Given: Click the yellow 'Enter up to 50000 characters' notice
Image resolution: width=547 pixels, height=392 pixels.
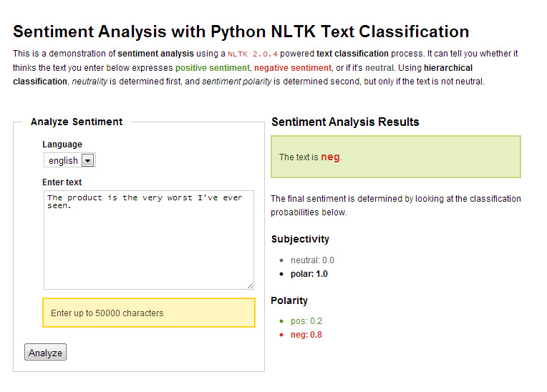Looking at the screenshot, I should pyautogui.click(x=149, y=313).
